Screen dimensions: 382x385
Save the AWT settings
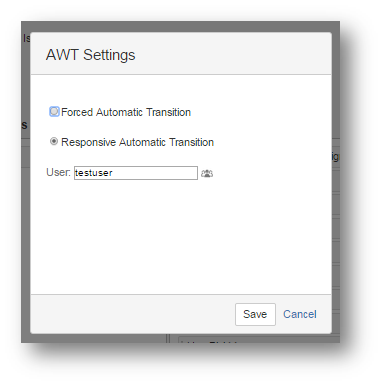[255, 314]
